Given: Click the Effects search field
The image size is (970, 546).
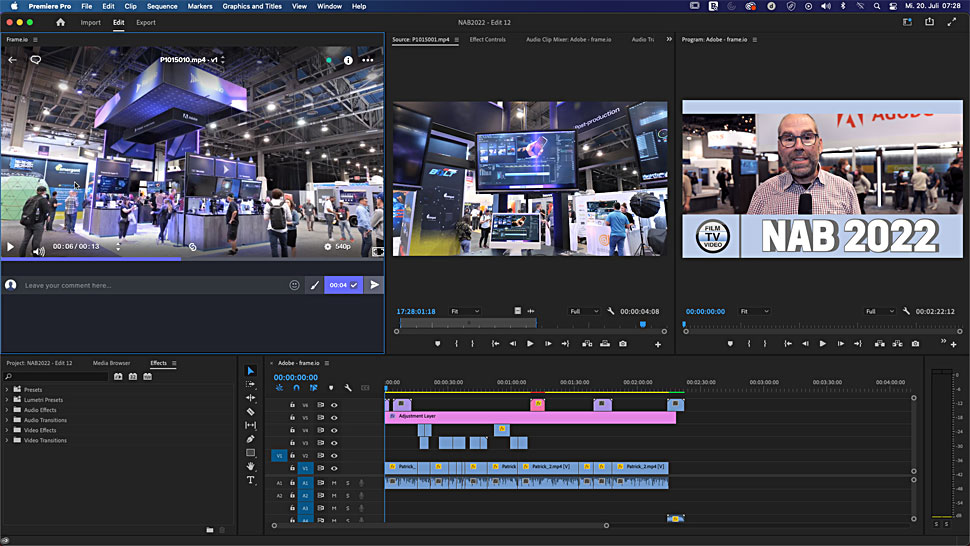Looking at the screenshot, I should pyautogui.click(x=57, y=377).
